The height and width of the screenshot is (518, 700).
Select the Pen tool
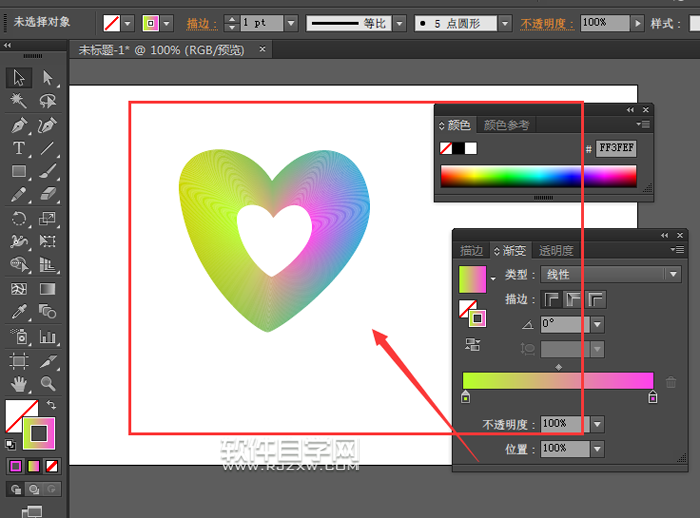[x=19, y=125]
